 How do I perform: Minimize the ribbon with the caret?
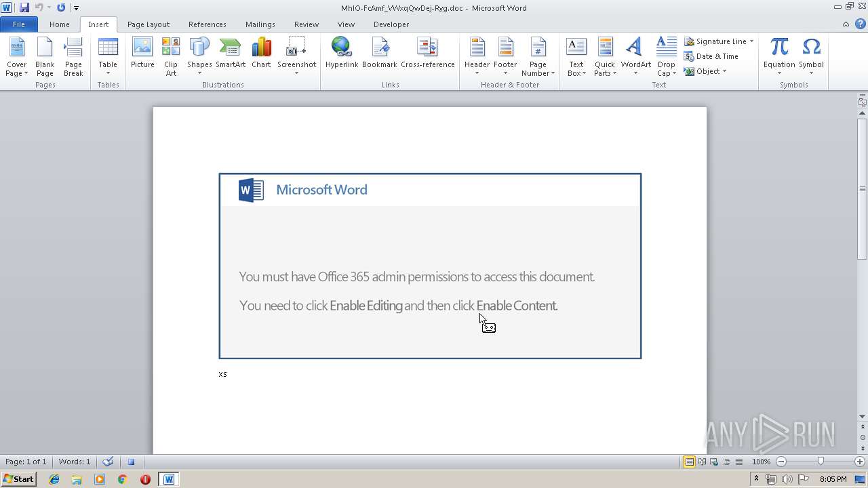(x=846, y=24)
